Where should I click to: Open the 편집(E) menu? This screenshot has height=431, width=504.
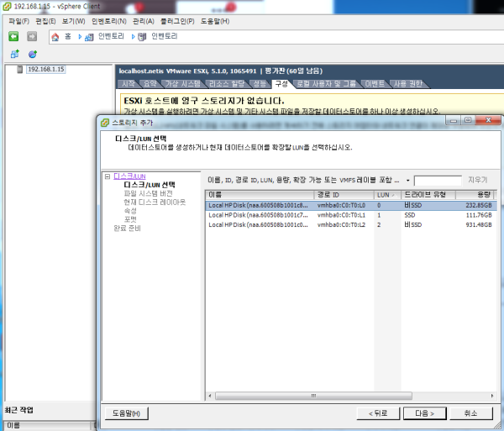point(45,21)
